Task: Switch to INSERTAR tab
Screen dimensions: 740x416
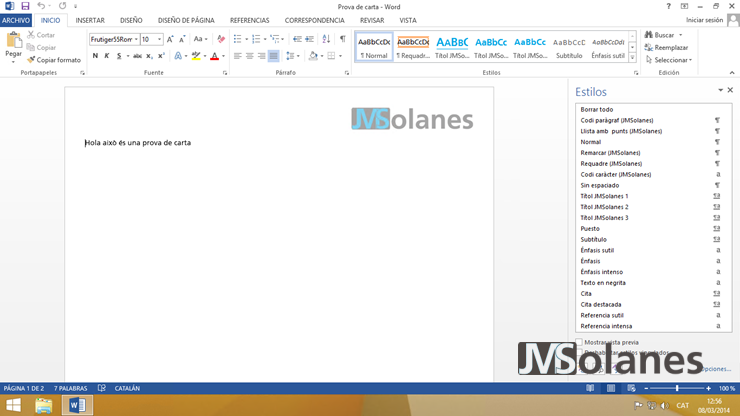Action: click(x=90, y=20)
